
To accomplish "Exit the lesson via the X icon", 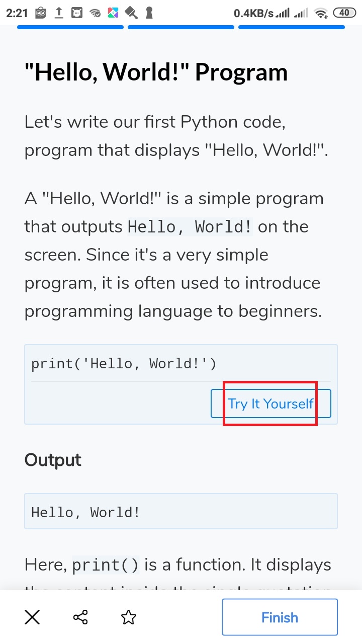I will coord(32,617).
